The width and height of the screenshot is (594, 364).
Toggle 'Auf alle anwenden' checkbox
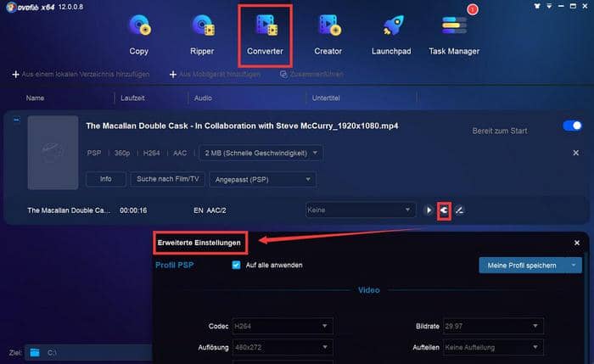[x=236, y=265]
